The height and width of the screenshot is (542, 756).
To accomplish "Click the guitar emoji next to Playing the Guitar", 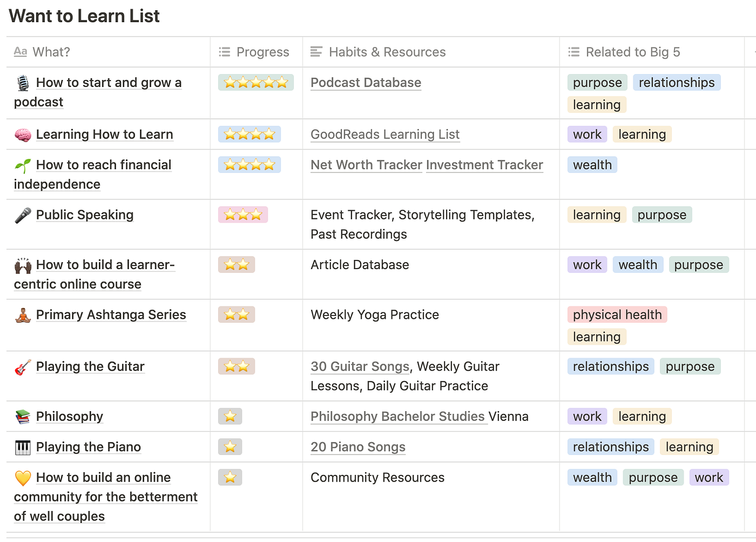I will point(23,366).
